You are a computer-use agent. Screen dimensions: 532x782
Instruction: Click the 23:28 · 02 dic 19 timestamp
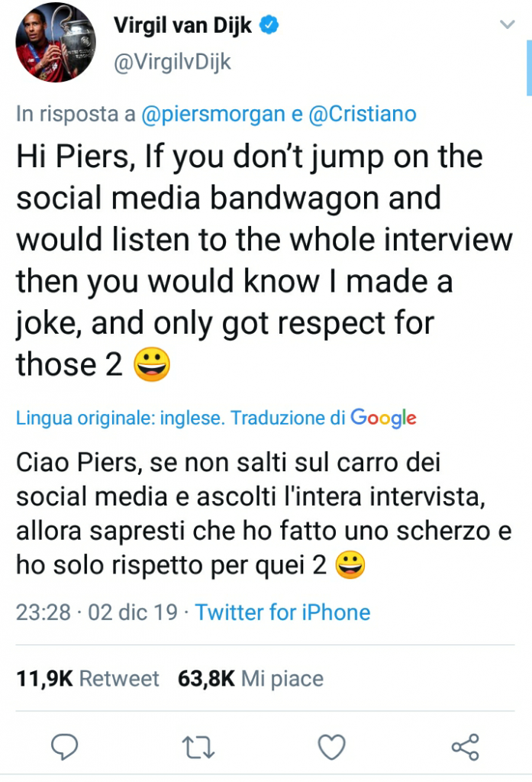(x=98, y=612)
